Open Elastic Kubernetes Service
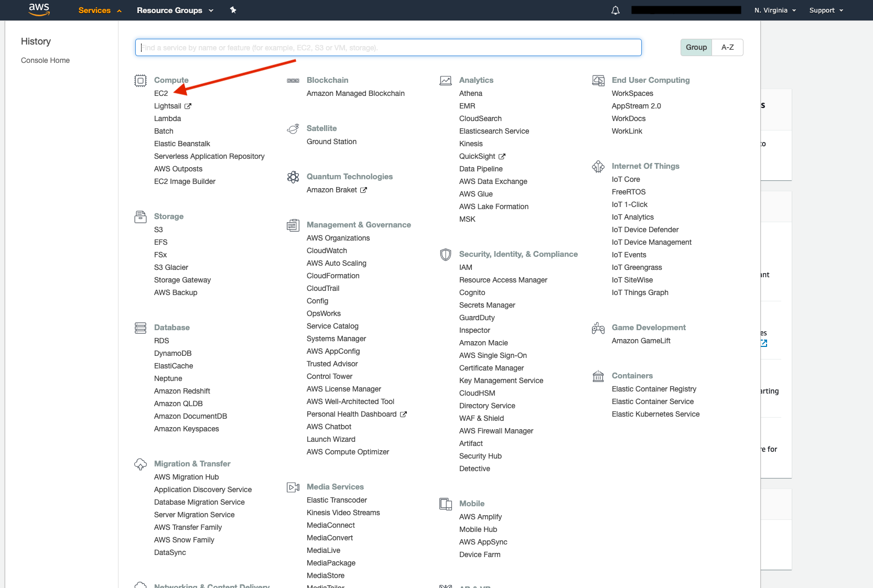Screen dimensions: 873x588 pos(655,414)
